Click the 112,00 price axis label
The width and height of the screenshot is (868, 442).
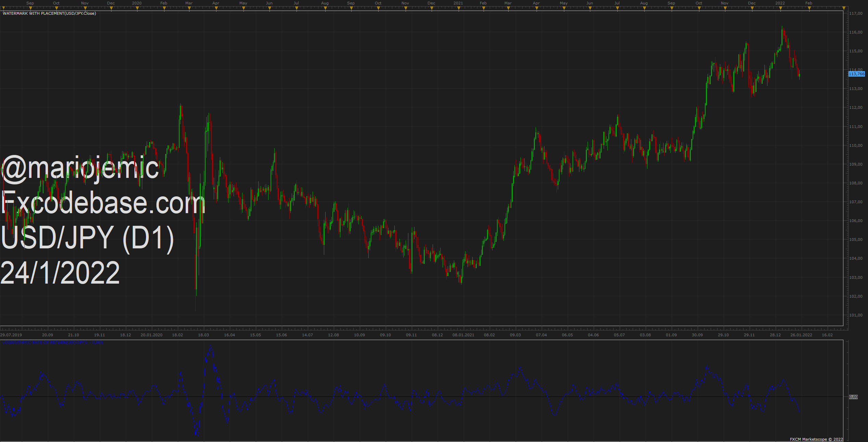click(856, 107)
